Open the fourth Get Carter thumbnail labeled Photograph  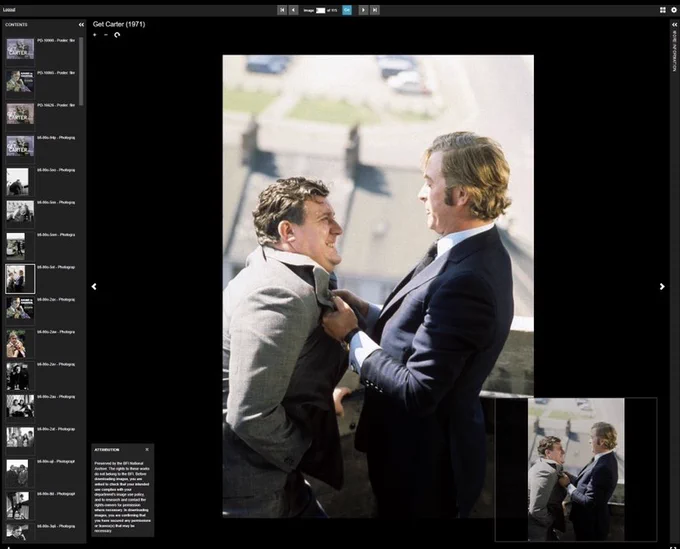20,146
